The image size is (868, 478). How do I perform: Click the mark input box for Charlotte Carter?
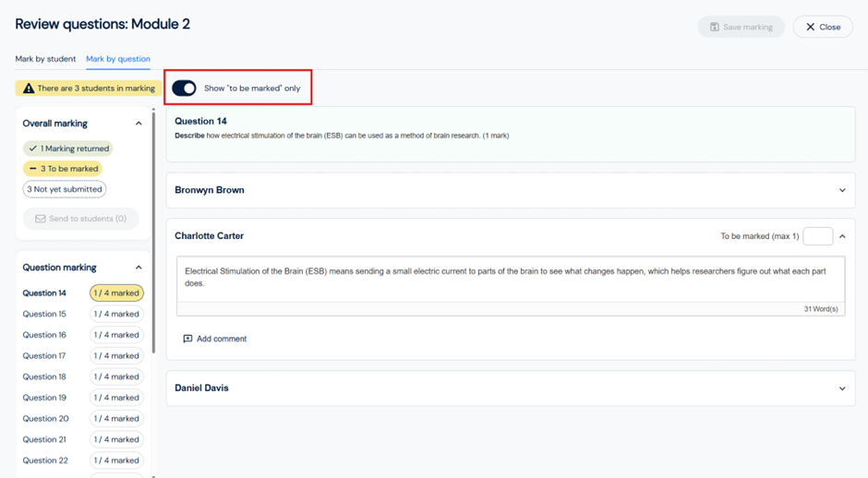click(817, 236)
